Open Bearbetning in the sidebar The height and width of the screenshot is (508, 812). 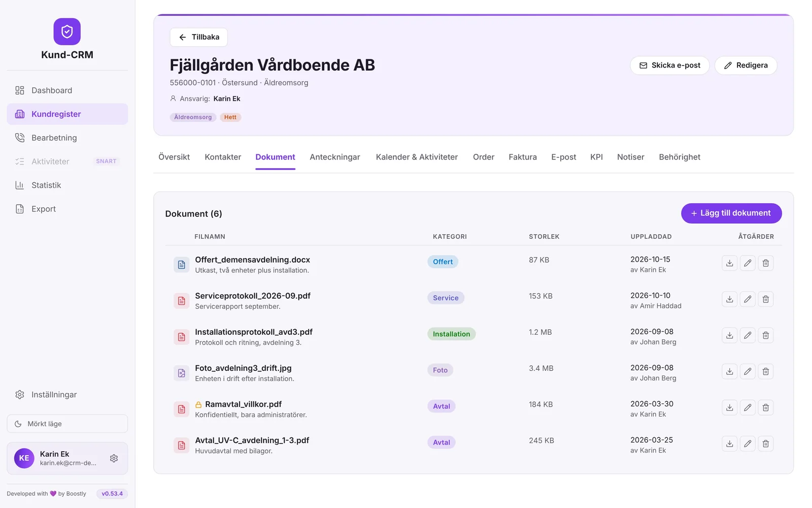tap(67, 138)
